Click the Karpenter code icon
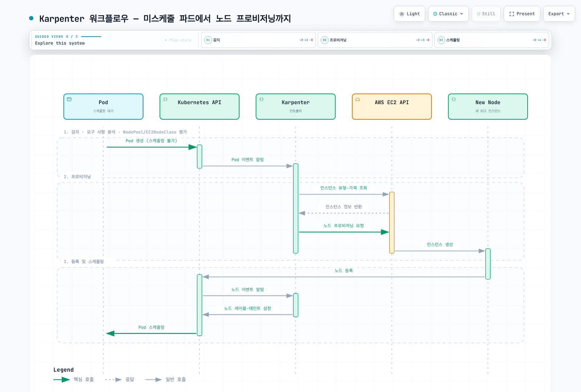This screenshot has width=581, height=392. [261, 99]
